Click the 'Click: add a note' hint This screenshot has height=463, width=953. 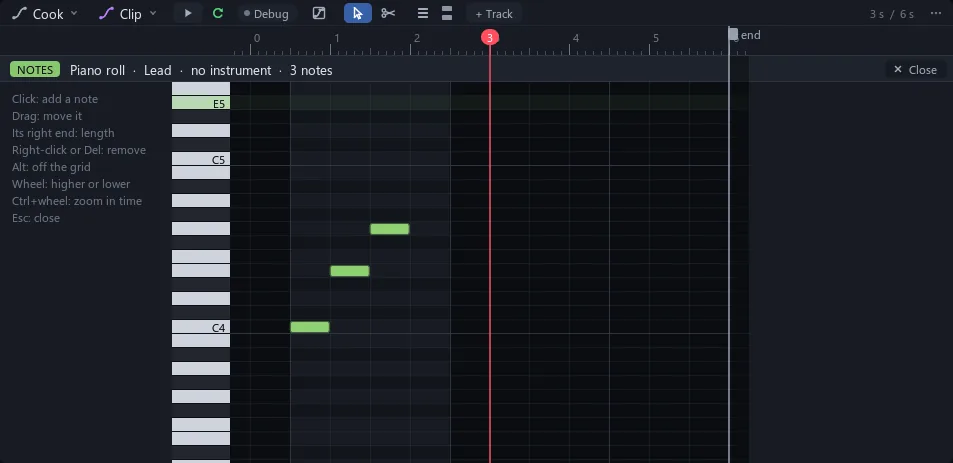click(x=55, y=99)
